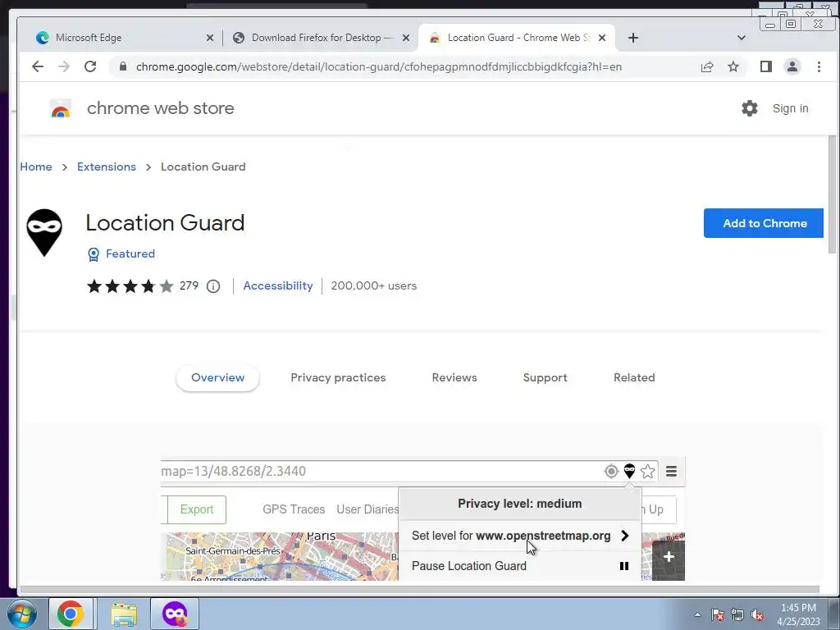Image resolution: width=840 pixels, height=630 pixels.
Task: Click the chrome web store title
Action: (160, 108)
